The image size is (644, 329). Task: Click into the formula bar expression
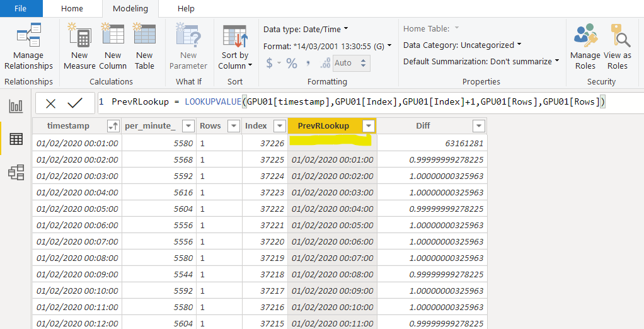(x=358, y=101)
